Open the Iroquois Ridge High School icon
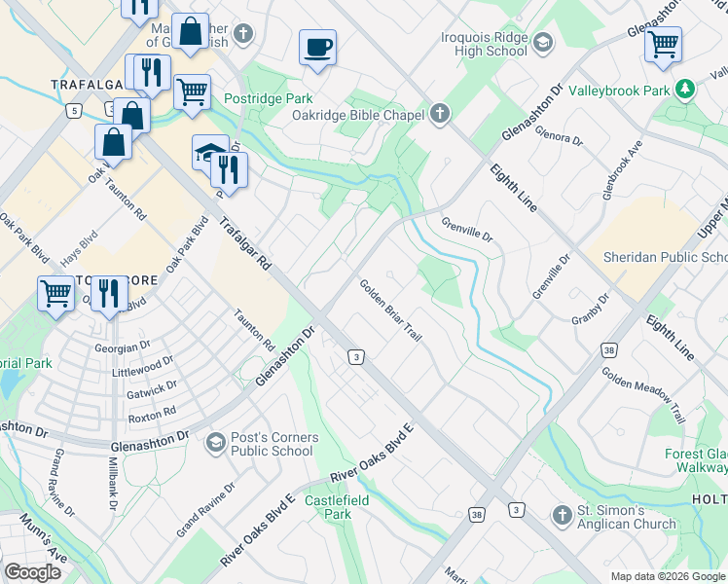Screen dimensions: 728x584 pyautogui.click(x=543, y=43)
